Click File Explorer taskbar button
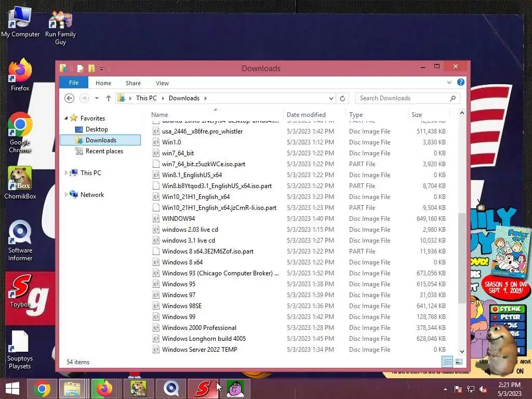Screen dimensions: 532x399 [x=72, y=389]
